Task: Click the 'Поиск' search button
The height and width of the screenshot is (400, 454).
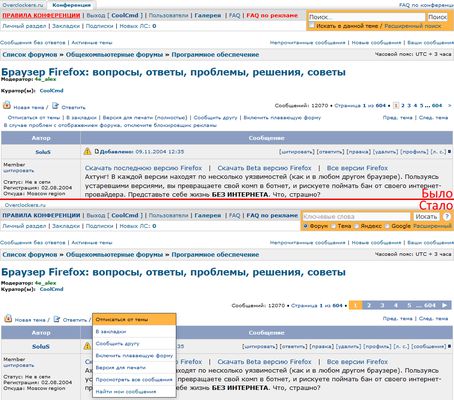Action: coord(437,17)
